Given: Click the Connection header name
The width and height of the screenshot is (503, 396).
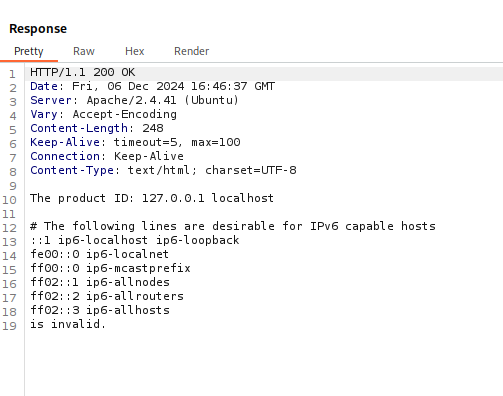Looking at the screenshot, I should coord(65,156).
